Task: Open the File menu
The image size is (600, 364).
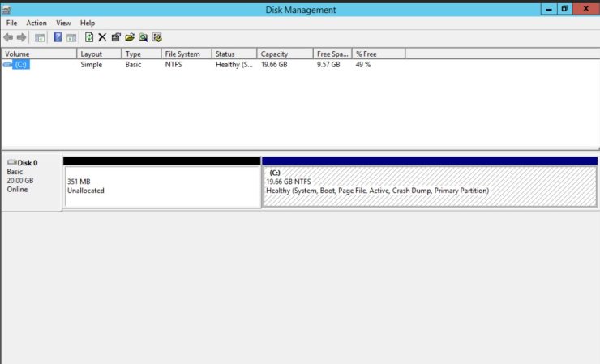Action: point(11,23)
